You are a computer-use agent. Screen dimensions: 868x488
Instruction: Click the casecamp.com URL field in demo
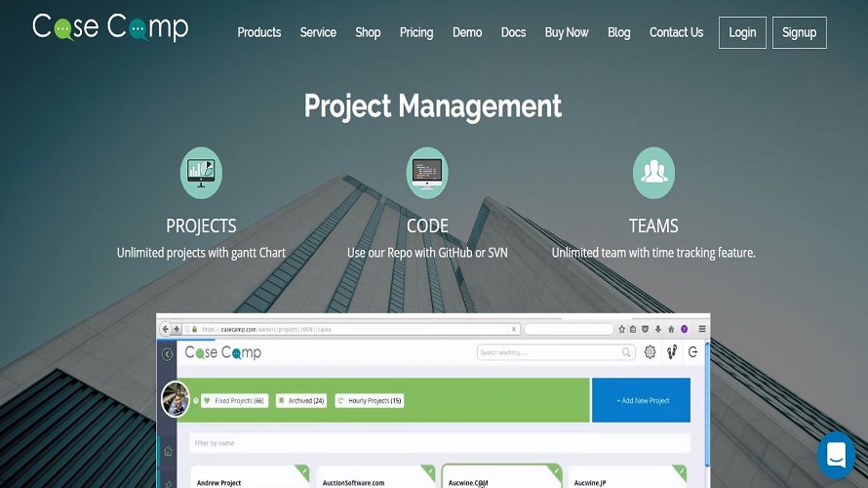tap(351, 329)
